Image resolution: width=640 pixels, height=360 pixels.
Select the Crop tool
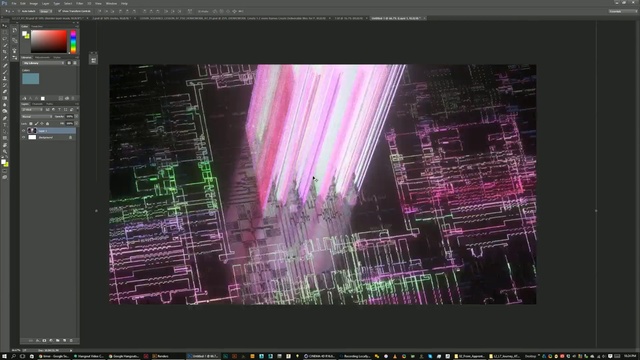point(5,52)
